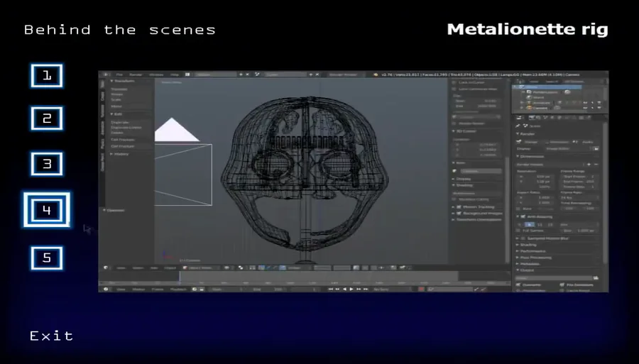Screen dimensions: 639x364
Task: Click the properties panel vertical scrollbar
Action: (x=604, y=192)
